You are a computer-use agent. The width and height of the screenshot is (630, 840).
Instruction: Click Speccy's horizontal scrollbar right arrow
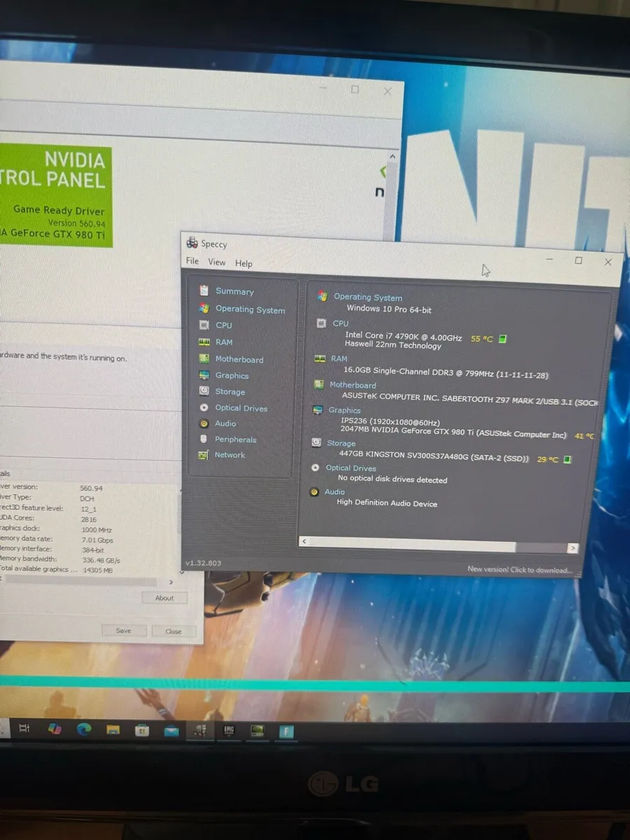573,548
